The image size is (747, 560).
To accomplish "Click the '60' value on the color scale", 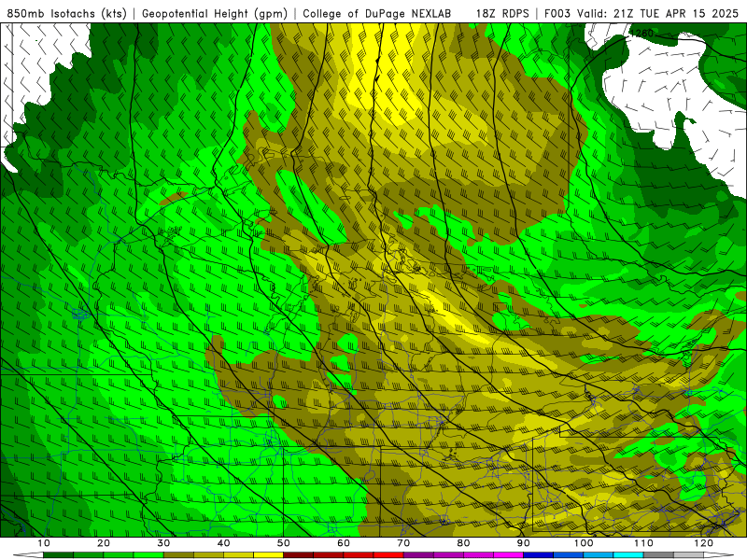I will (x=344, y=543).
